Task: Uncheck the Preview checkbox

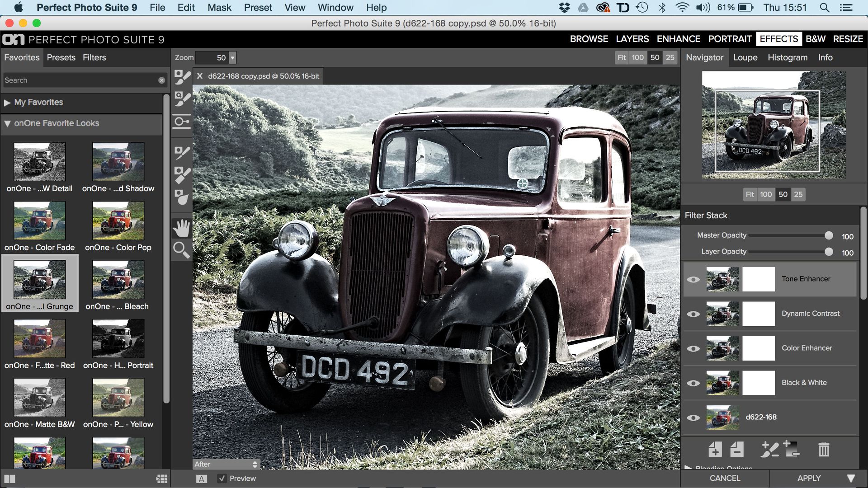Action: [222, 478]
